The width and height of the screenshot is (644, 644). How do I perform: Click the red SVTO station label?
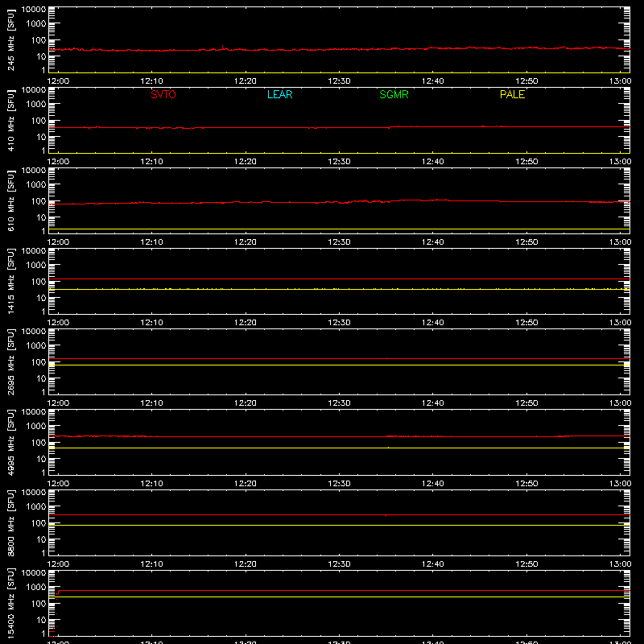(x=163, y=94)
